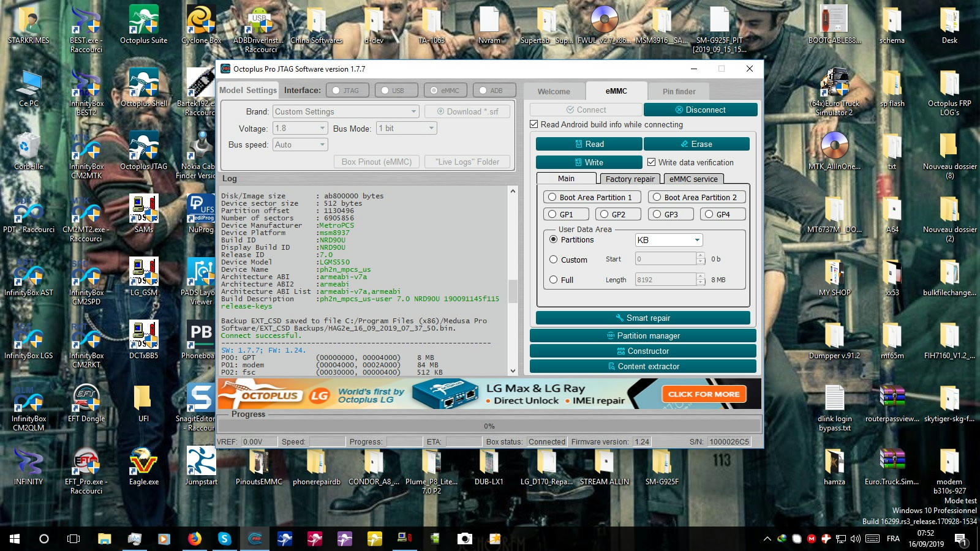The image size is (980, 551).
Task: Open InfinityBox BEST2 desktop icon
Action: (86, 92)
